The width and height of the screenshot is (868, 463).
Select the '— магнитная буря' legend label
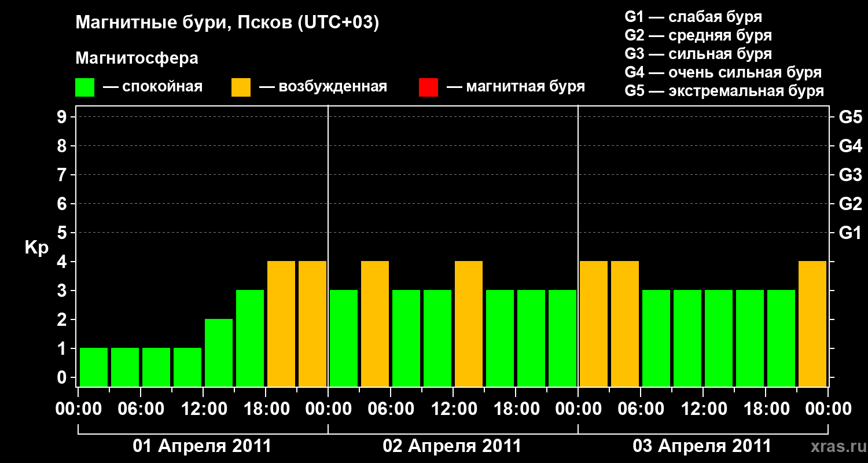516,87
